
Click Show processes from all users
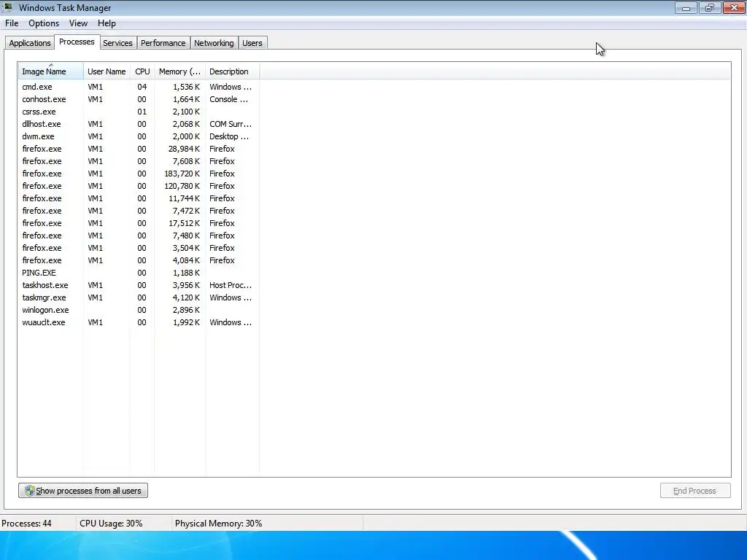(83, 491)
